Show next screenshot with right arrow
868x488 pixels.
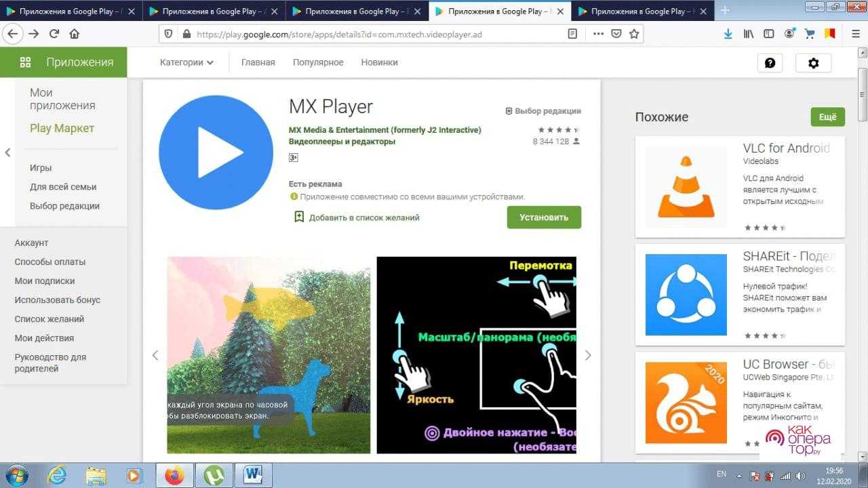(x=588, y=355)
